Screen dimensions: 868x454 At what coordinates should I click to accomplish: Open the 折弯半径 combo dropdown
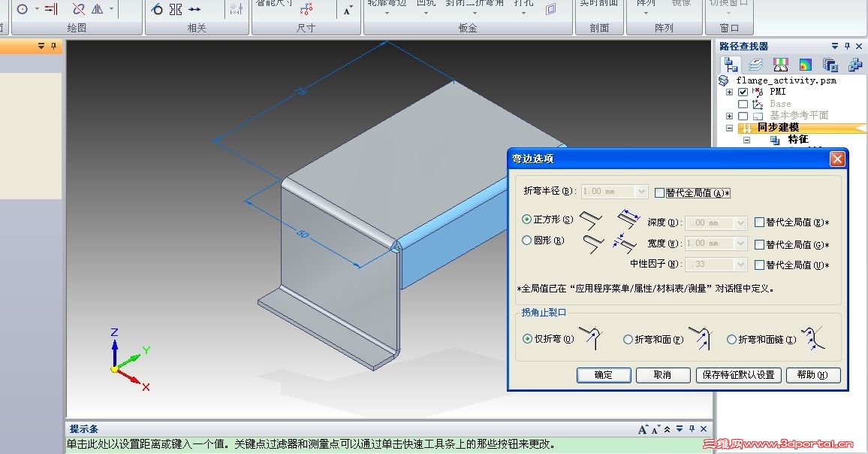[641, 191]
